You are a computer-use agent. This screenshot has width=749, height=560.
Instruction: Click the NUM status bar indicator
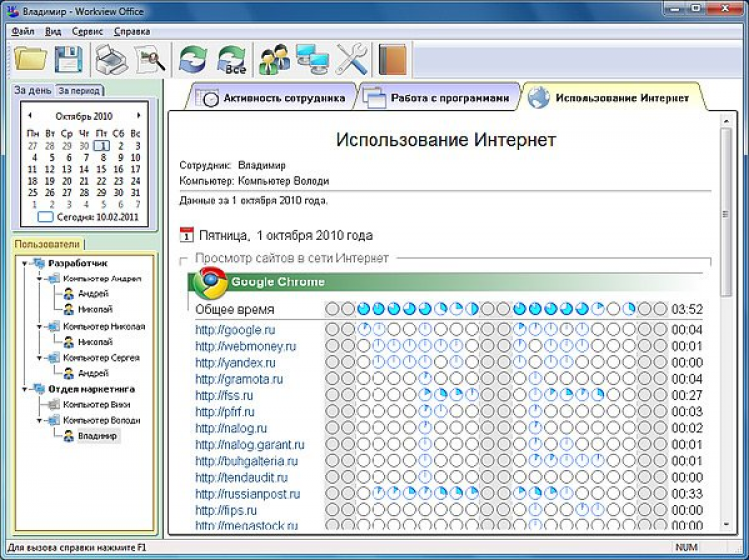click(686, 547)
